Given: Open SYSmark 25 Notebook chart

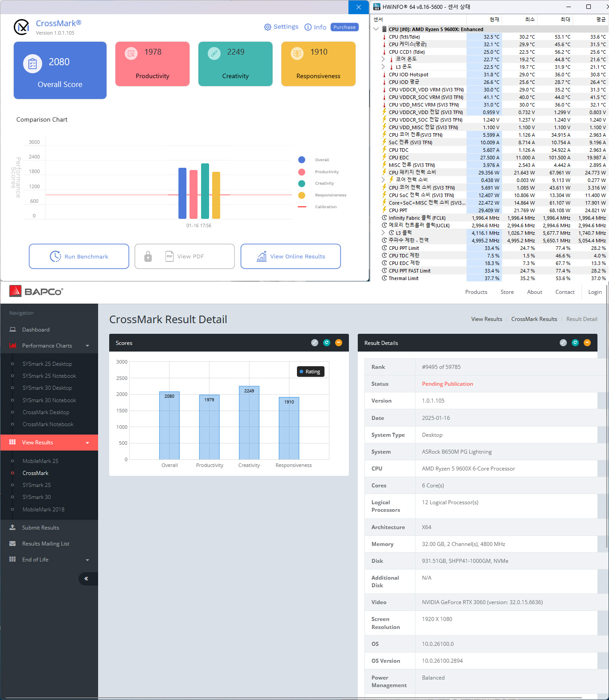Looking at the screenshot, I should point(49,376).
